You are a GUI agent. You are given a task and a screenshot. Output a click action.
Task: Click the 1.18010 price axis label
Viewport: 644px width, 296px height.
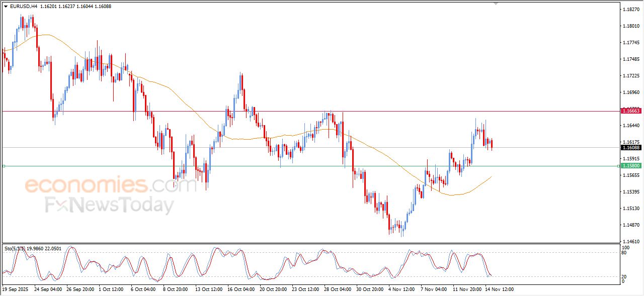tap(630, 26)
